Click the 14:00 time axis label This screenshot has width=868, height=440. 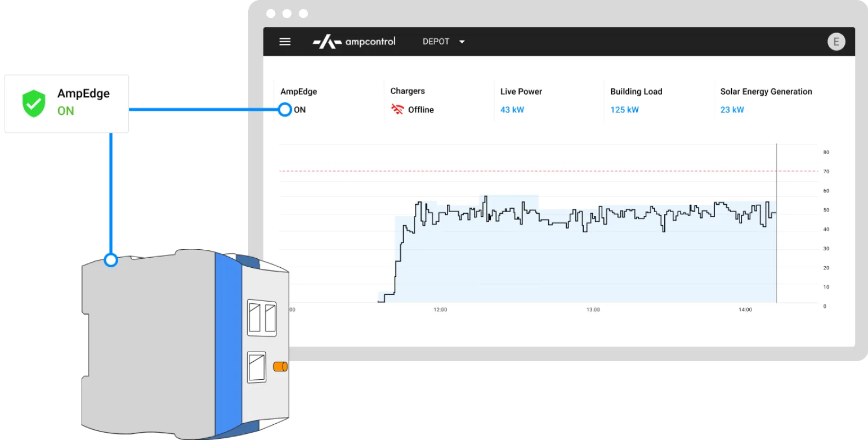pyautogui.click(x=745, y=309)
